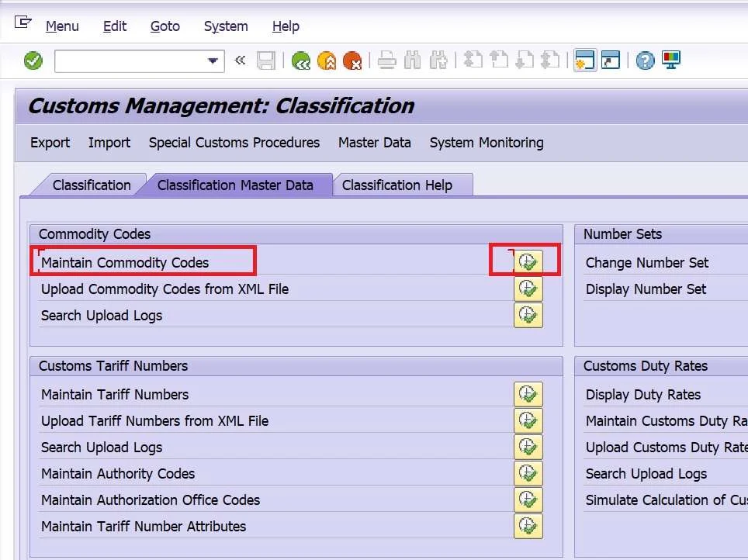The height and width of the screenshot is (560, 748).
Task: Execute Maintain Commodity Codes icon
Action: (x=528, y=262)
